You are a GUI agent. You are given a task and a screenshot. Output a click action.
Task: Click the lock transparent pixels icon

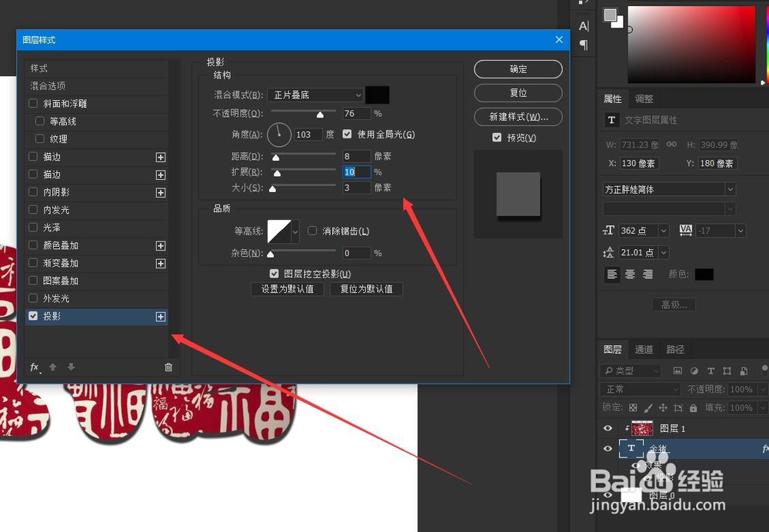click(x=633, y=408)
